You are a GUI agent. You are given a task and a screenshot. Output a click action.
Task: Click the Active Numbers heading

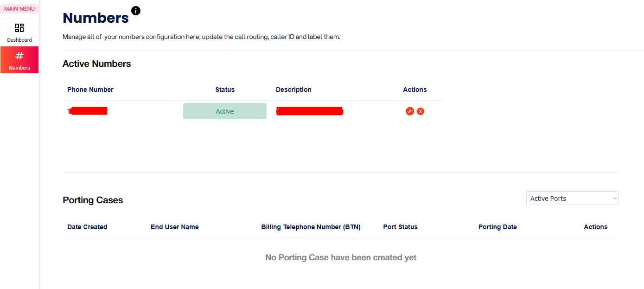pyautogui.click(x=96, y=64)
